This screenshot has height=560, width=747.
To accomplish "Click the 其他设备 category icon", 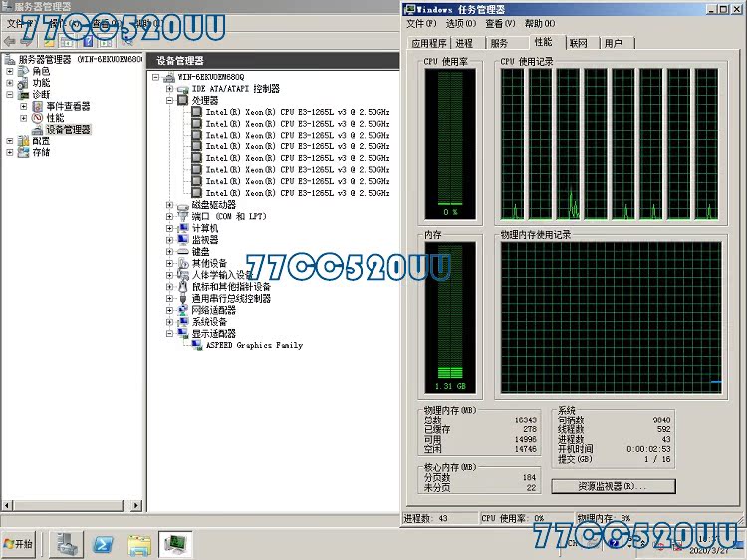I will 183,263.
